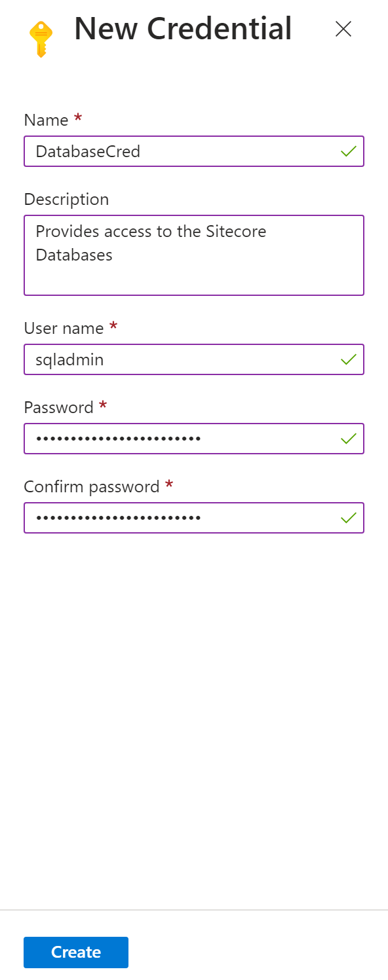Click the New Credential heading title
This screenshot has height=980, width=388.
(183, 29)
